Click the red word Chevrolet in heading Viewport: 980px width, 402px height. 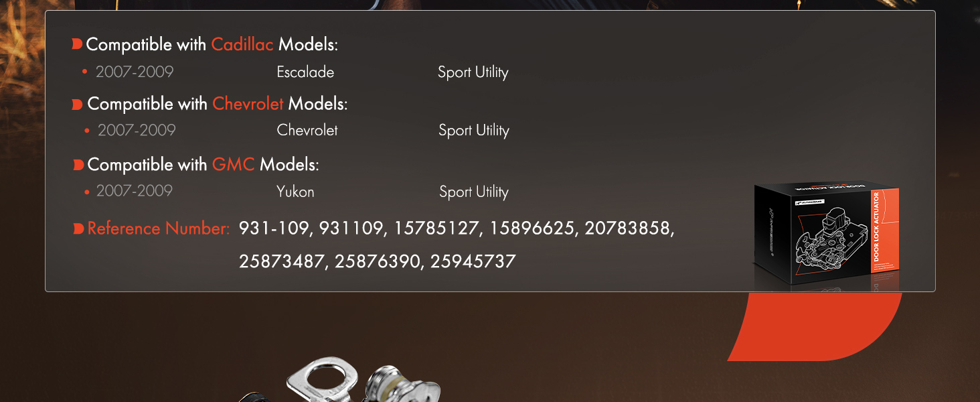coord(248,105)
